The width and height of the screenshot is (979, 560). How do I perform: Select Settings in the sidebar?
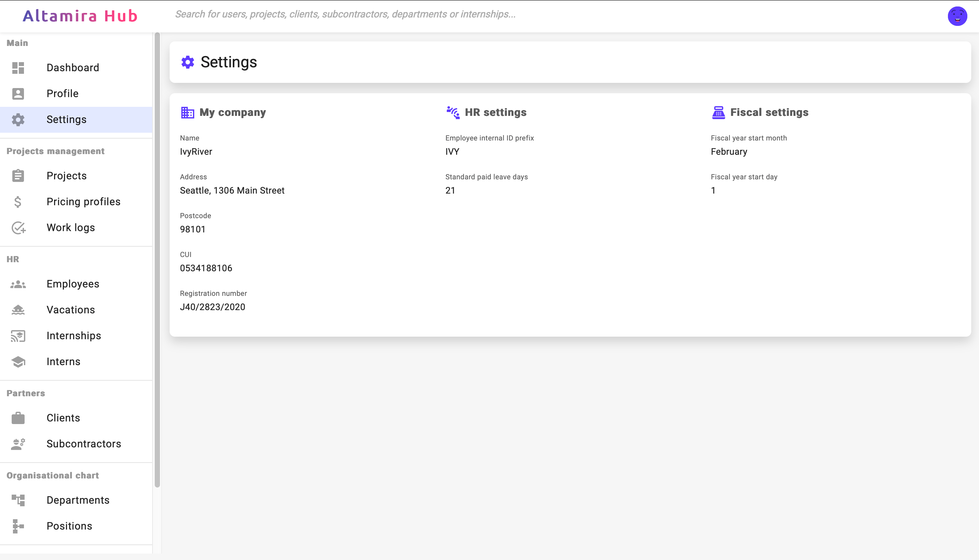(x=67, y=120)
